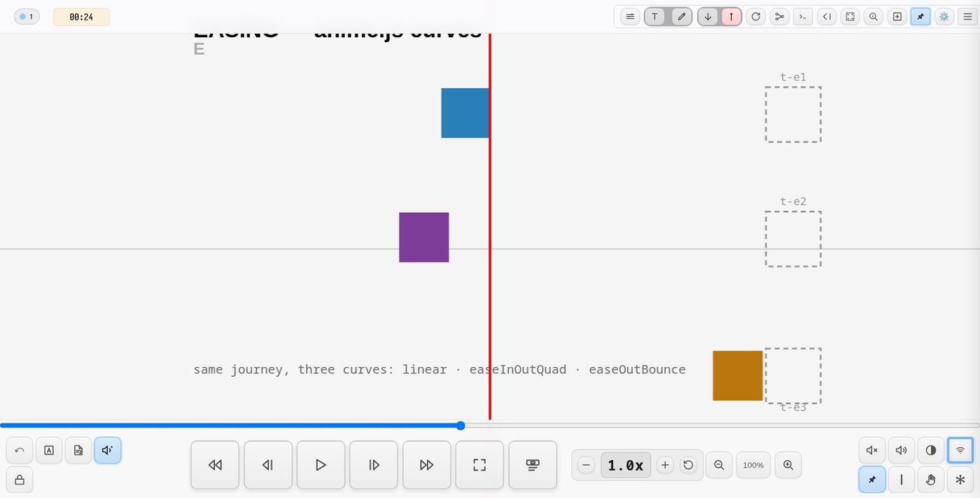Click the scissors cut icon
The image size is (980, 498).
[x=779, y=17]
